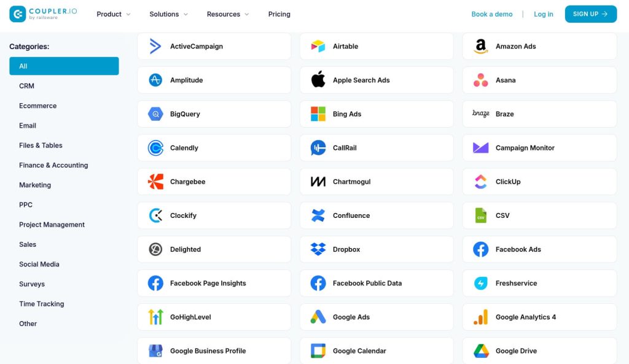Expand the Solutions dropdown menu
This screenshot has height=364, width=629.
point(168,14)
